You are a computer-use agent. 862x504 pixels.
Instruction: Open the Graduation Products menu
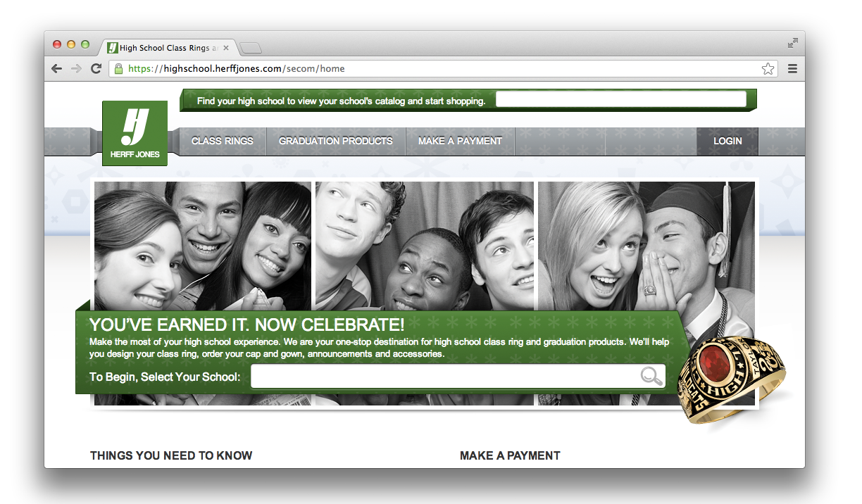(336, 141)
